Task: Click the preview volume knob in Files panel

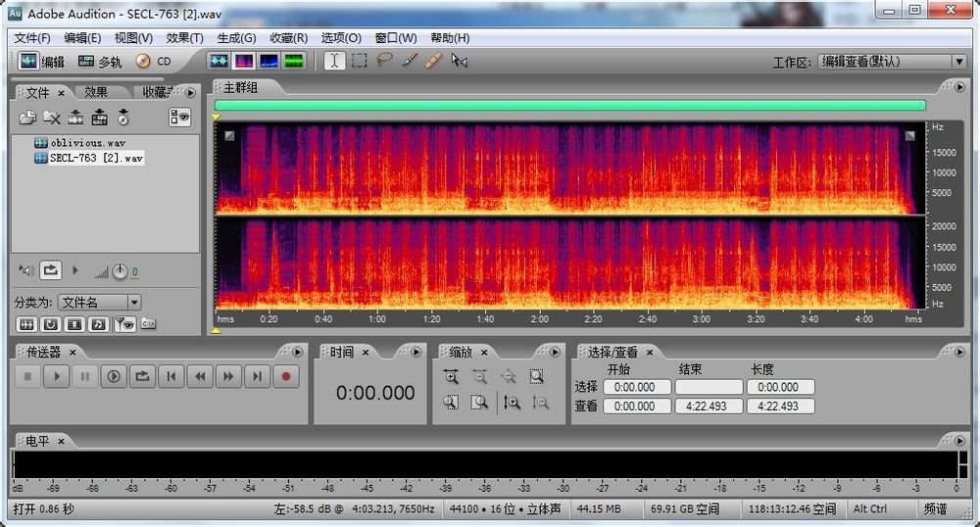Action: click(120, 270)
